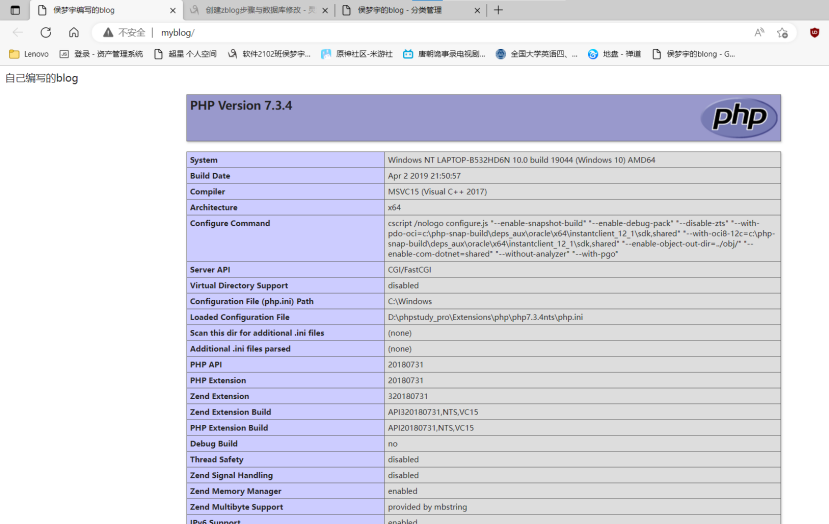
Task: Select the PHP Version 7.3.4 heading
Action: click(x=241, y=106)
